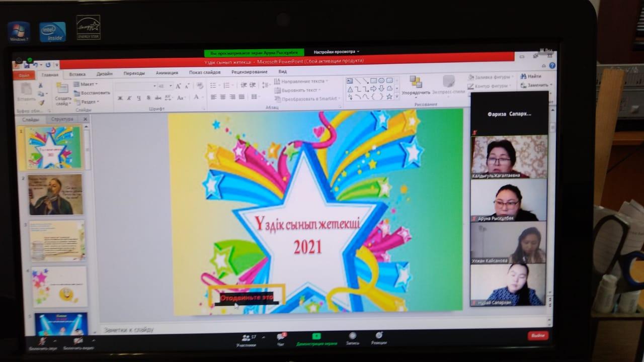The width and height of the screenshot is (644, 362).
Task: Click the red Выйти leave button
Action: [x=538, y=335]
